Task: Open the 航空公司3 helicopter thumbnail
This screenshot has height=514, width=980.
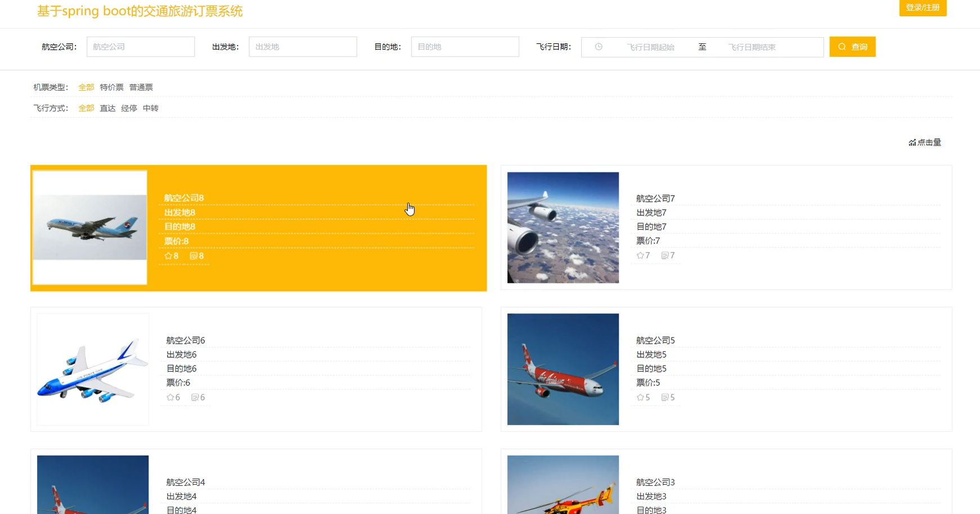Action: pos(563,485)
